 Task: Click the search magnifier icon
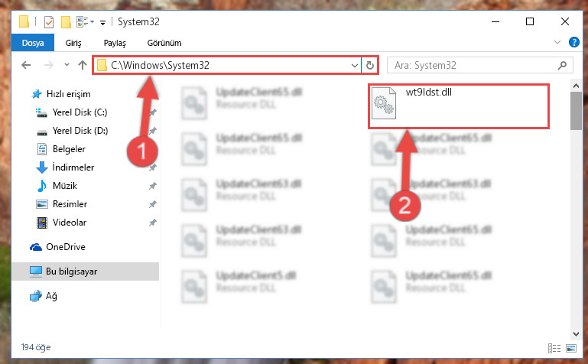(562, 66)
